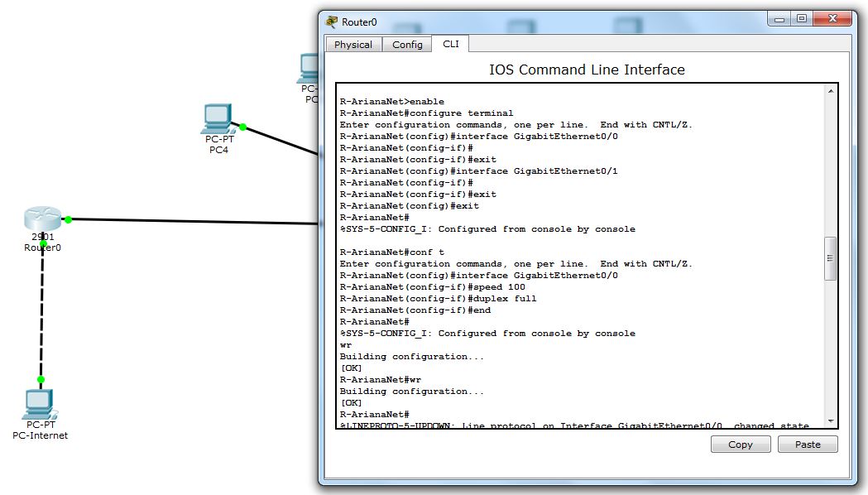Focus the IOS command line terminal area
Screen dimensions: 868x495
(x=579, y=248)
